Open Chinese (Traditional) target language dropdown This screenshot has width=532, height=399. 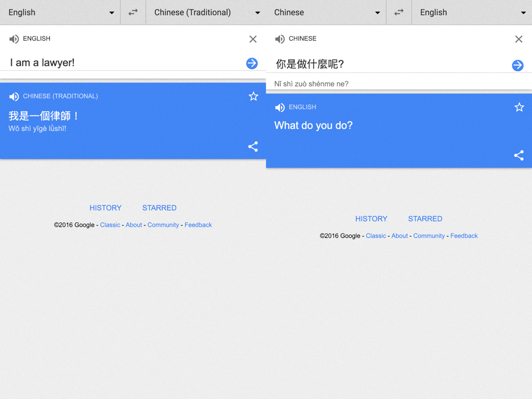pos(206,12)
